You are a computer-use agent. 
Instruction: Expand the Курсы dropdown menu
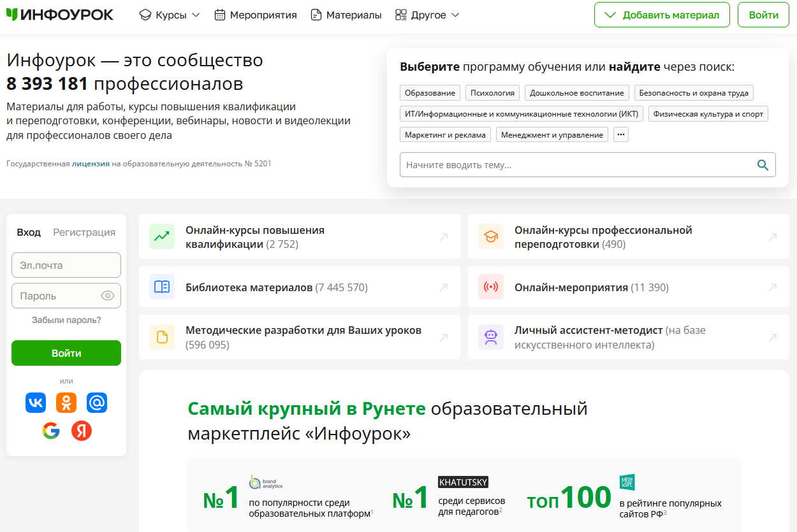point(169,14)
